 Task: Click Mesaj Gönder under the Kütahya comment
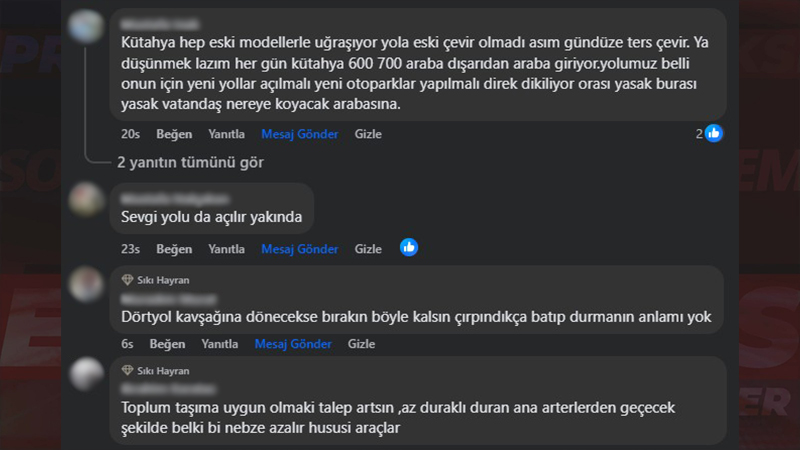[300, 134]
